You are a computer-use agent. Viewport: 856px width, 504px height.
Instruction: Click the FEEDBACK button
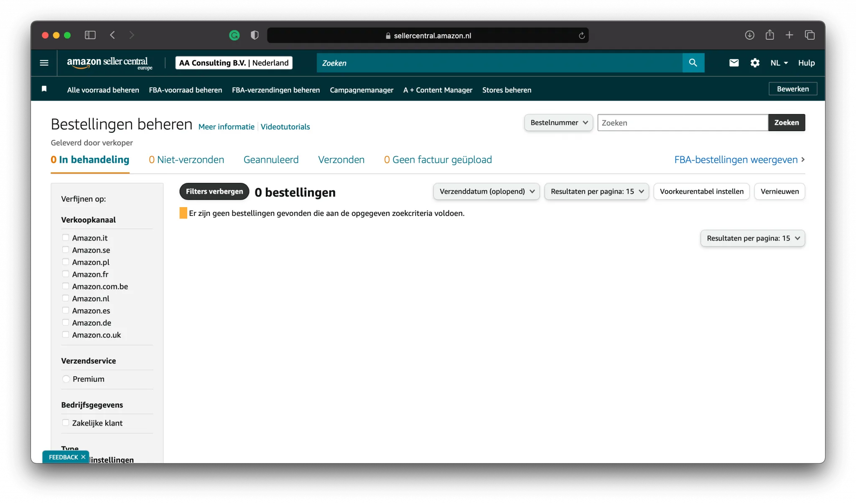pyautogui.click(x=63, y=457)
